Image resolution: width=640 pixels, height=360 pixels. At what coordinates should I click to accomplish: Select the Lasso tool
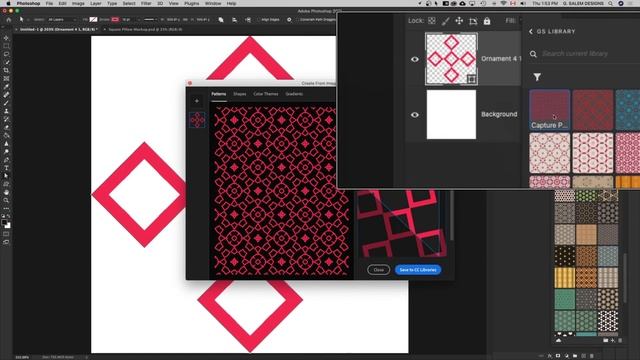pyautogui.click(x=6, y=54)
